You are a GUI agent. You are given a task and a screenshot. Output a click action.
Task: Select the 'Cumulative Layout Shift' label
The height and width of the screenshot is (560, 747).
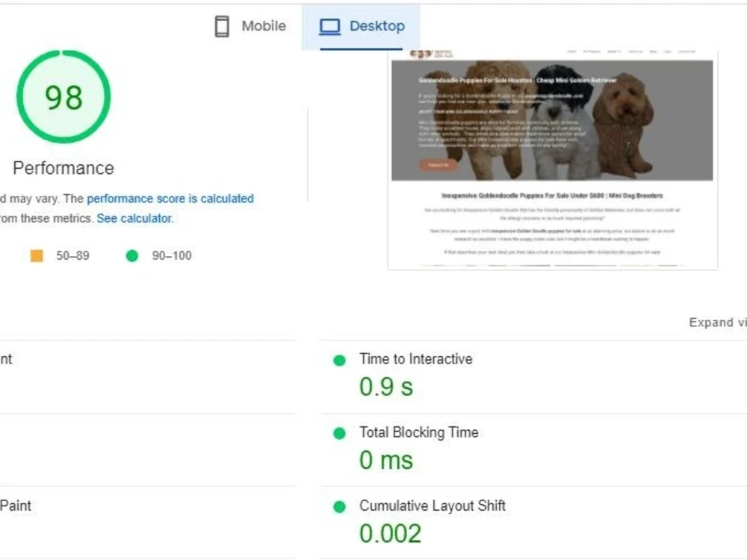click(x=433, y=505)
